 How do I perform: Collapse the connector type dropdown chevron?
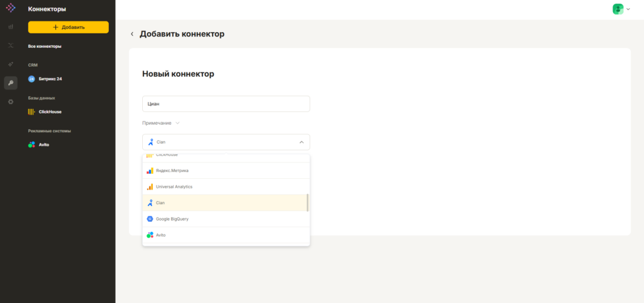click(301, 142)
